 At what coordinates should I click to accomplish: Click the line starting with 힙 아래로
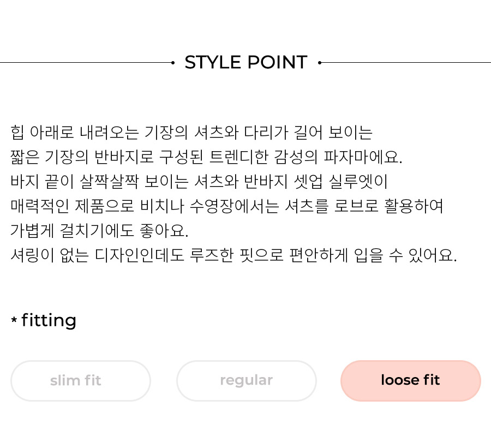191,133
